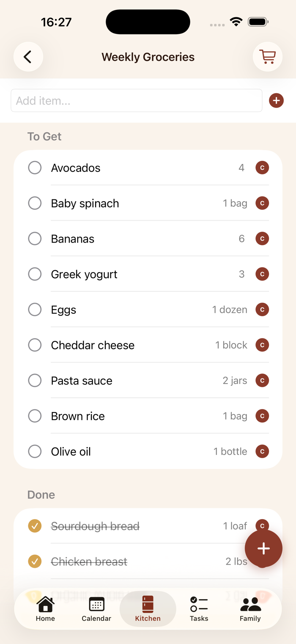Viewport: 296px width, 644px height.
Task: Focus the Add item text field
Action: point(136,101)
